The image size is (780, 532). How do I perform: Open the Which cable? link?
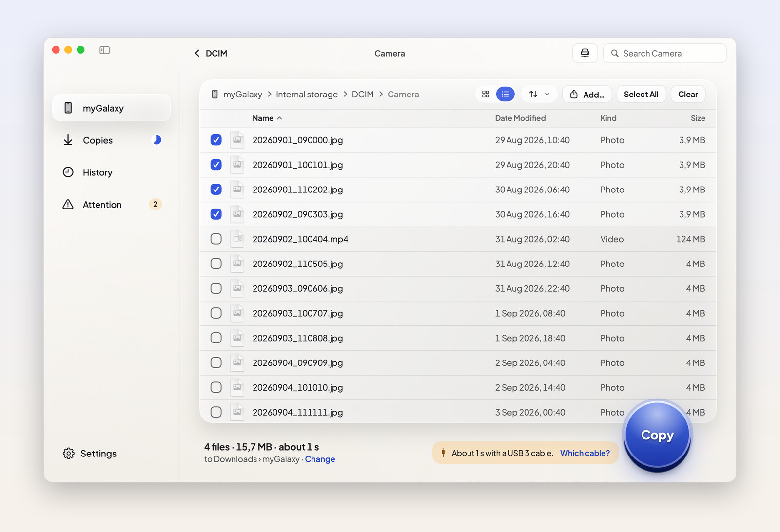[585, 453]
